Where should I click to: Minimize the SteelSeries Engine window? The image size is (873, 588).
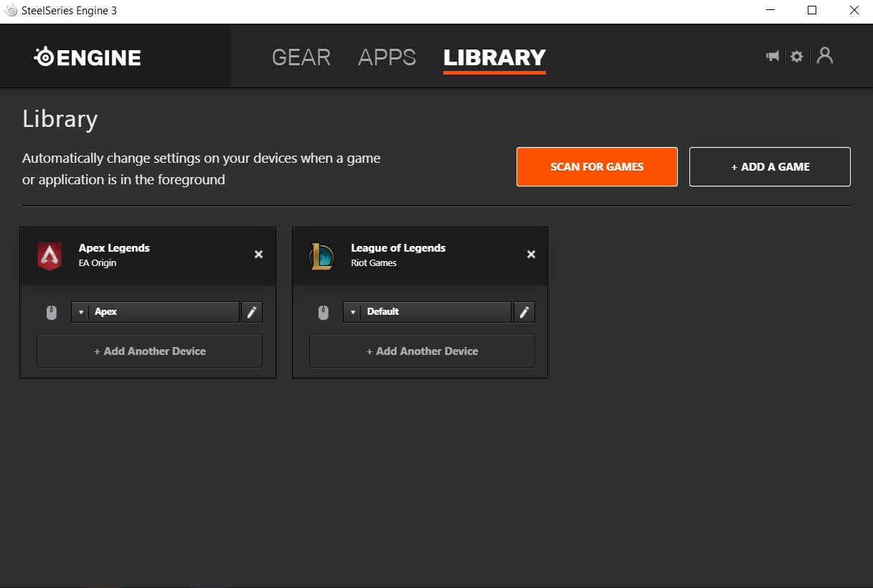(770, 11)
